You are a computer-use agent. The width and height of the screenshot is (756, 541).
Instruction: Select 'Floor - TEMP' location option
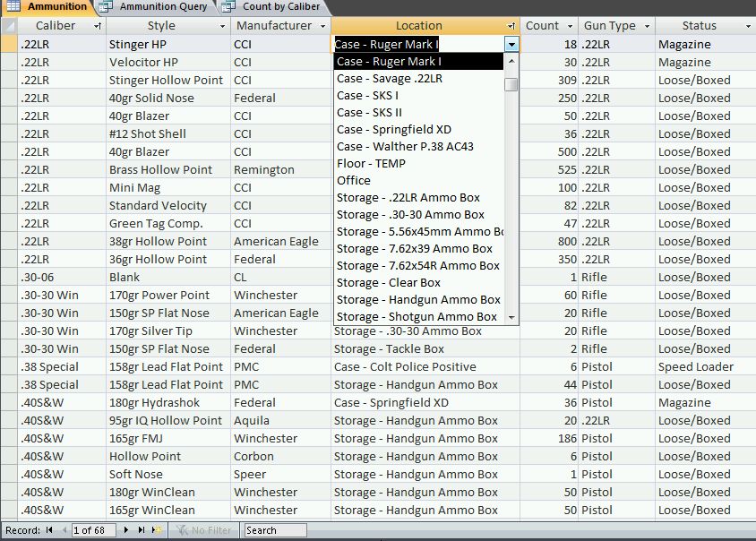371,163
